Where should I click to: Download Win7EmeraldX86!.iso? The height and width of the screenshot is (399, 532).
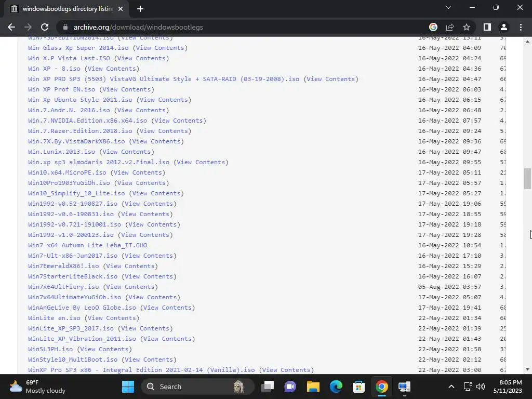(x=63, y=266)
